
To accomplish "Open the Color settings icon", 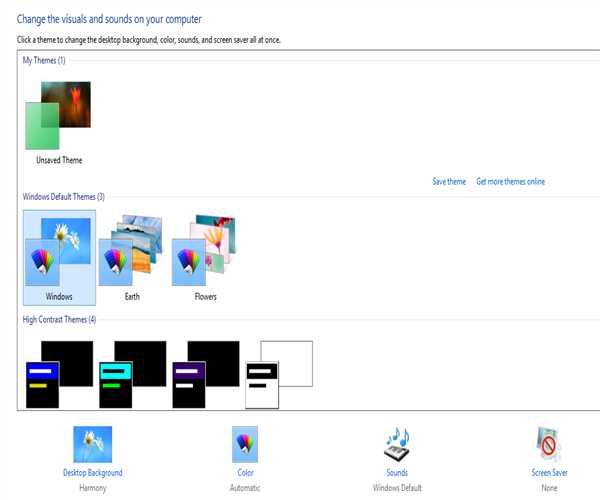I will [x=244, y=444].
